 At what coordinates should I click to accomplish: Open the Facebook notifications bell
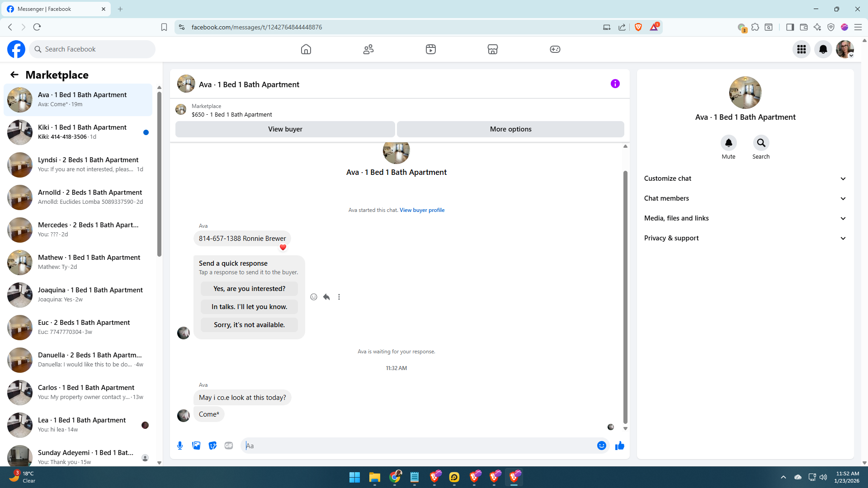[x=823, y=49]
